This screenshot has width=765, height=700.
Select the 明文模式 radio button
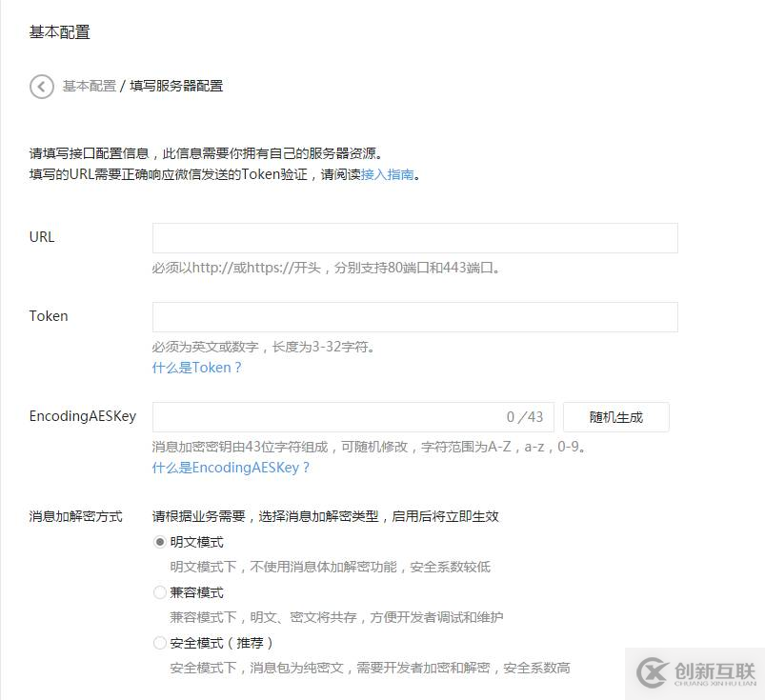[159, 542]
